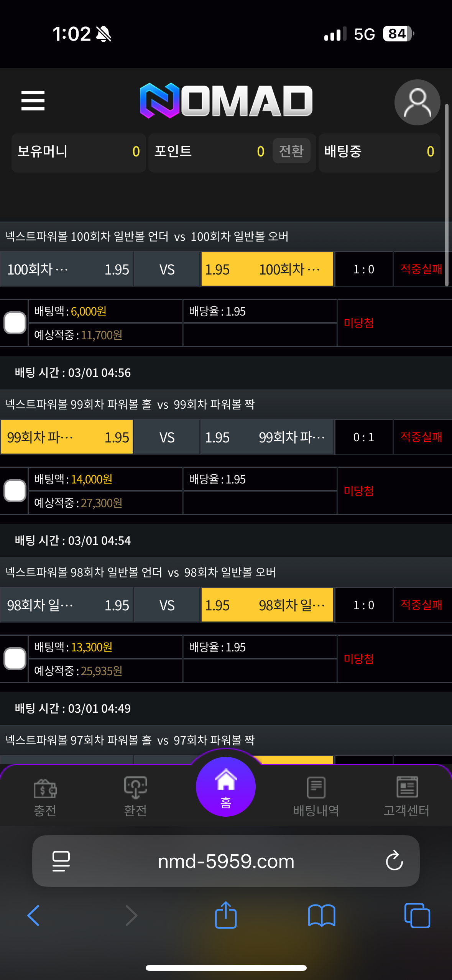
Task: Tap the purple 홈 home button
Action: click(226, 786)
